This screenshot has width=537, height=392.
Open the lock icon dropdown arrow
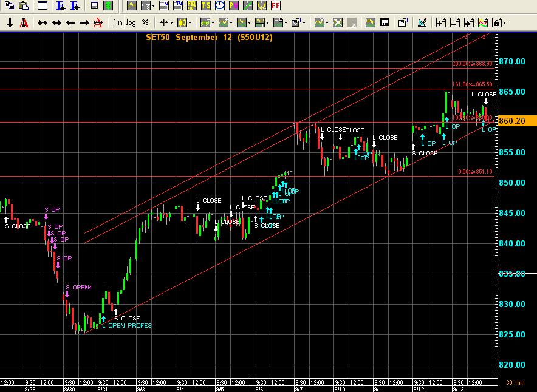504,23
